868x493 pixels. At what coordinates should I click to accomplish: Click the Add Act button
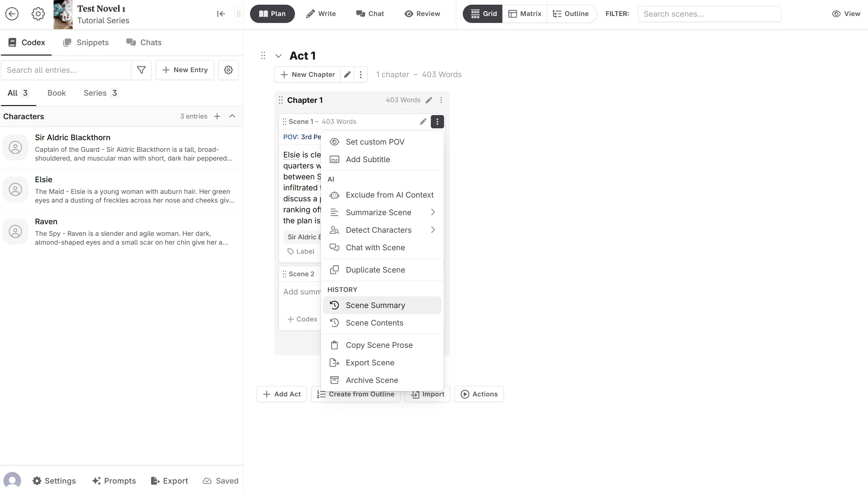[281, 394]
